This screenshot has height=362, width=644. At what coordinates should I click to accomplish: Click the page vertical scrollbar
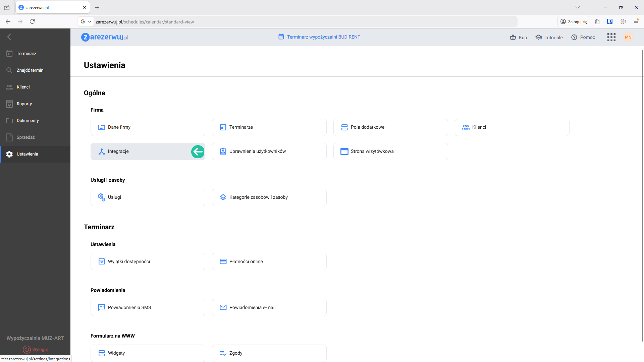(x=642, y=194)
